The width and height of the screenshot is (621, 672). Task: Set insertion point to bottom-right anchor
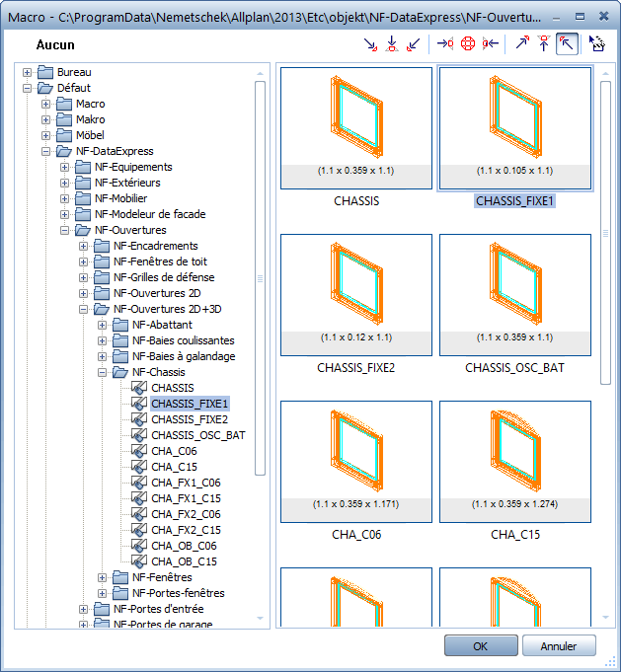pyautogui.click(x=370, y=44)
